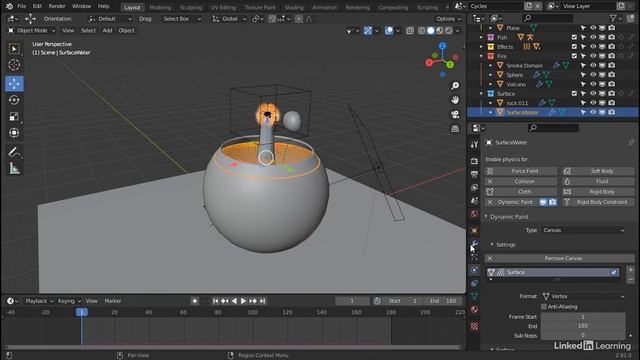Activate the Scale tool

point(14,116)
